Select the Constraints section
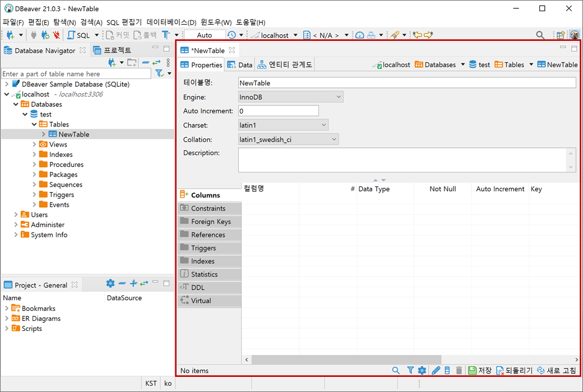Viewport: 583px width, 392px height. [209, 208]
